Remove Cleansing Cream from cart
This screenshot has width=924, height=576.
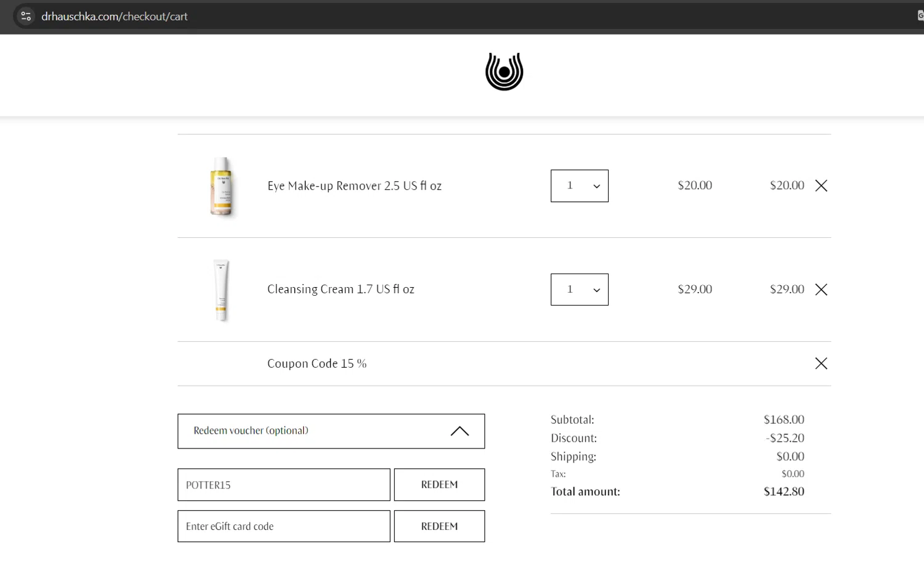[821, 290]
